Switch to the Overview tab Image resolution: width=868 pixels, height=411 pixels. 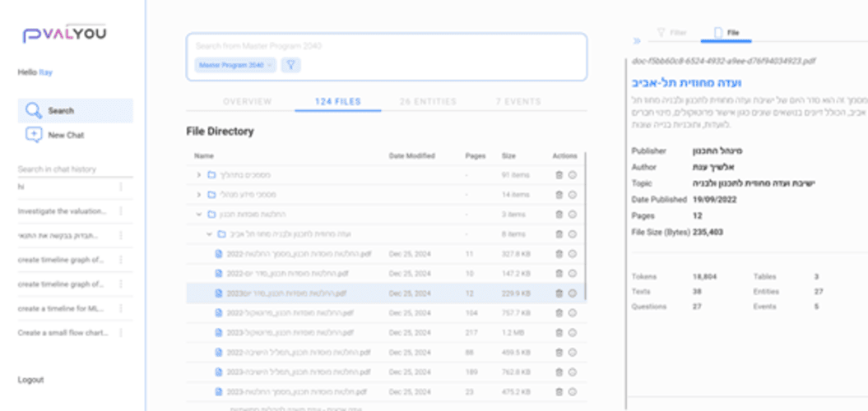247,101
